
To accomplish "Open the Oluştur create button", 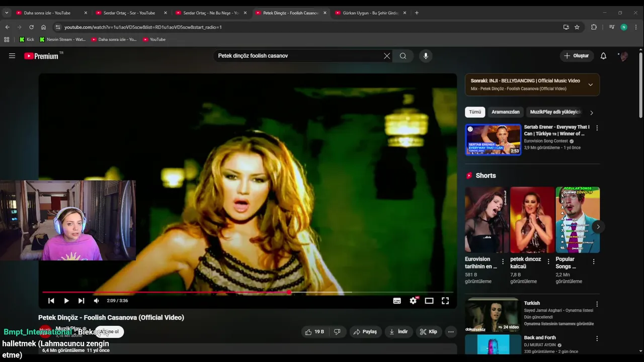I will tap(577, 56).
